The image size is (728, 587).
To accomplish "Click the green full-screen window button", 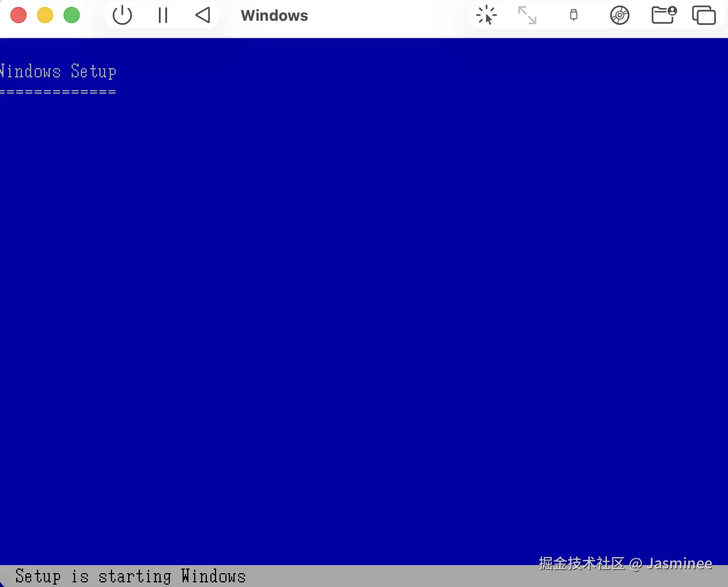I will tap(72, 15).
